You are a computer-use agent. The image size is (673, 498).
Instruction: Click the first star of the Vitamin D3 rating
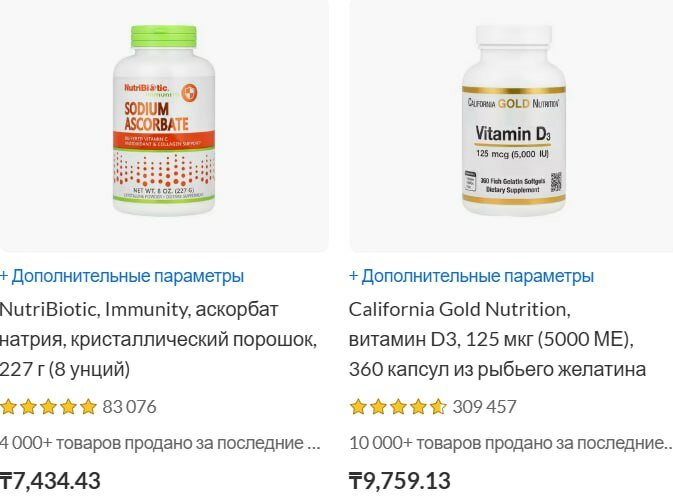(358, 407)
